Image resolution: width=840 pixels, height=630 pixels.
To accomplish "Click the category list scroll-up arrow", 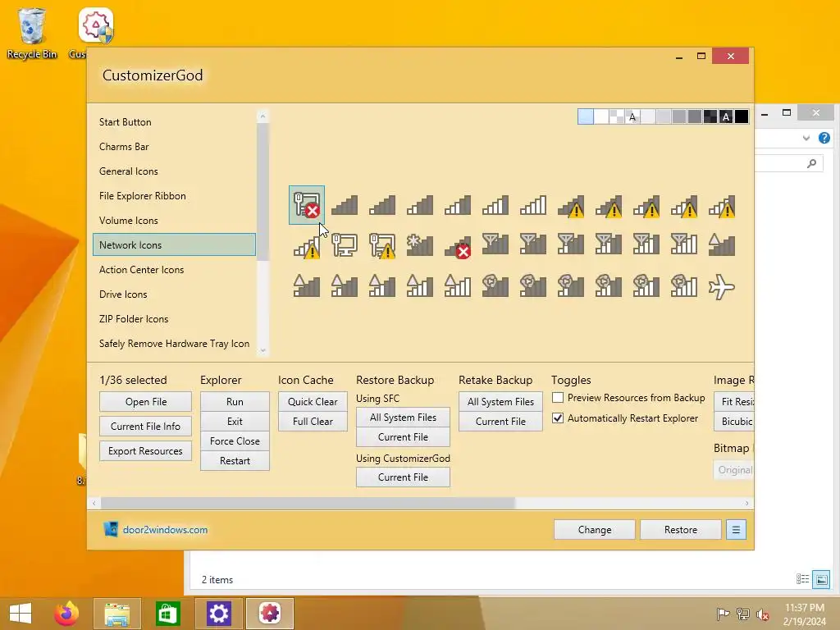I will point(262,116).
